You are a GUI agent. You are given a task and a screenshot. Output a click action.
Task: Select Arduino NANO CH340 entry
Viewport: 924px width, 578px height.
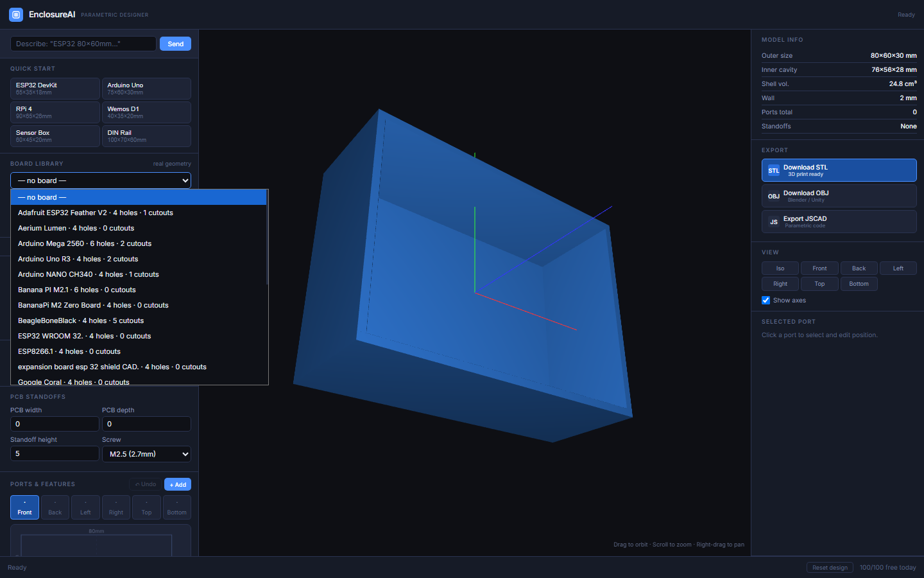139,274
